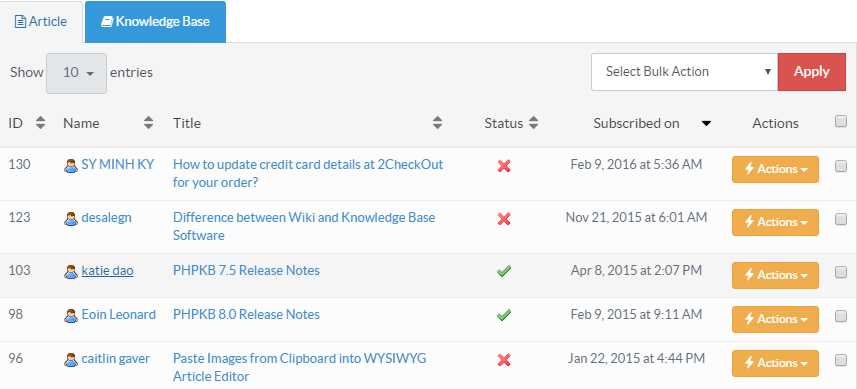Click the red Apply button

[812, 72]
